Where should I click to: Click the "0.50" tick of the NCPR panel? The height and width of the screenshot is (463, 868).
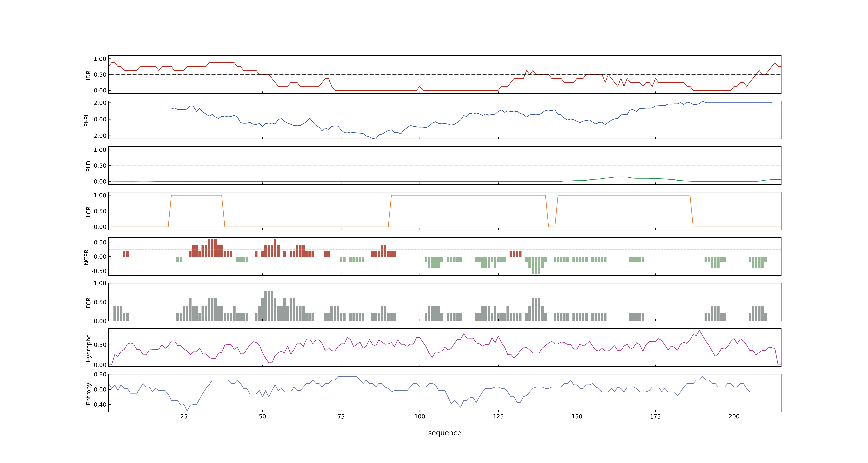coord(100,242)
